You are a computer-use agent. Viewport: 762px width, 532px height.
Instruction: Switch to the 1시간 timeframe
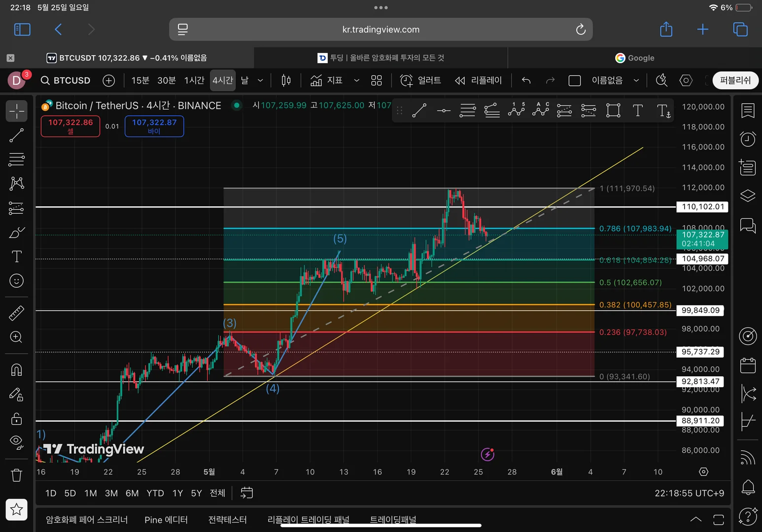tap(194, 80)
